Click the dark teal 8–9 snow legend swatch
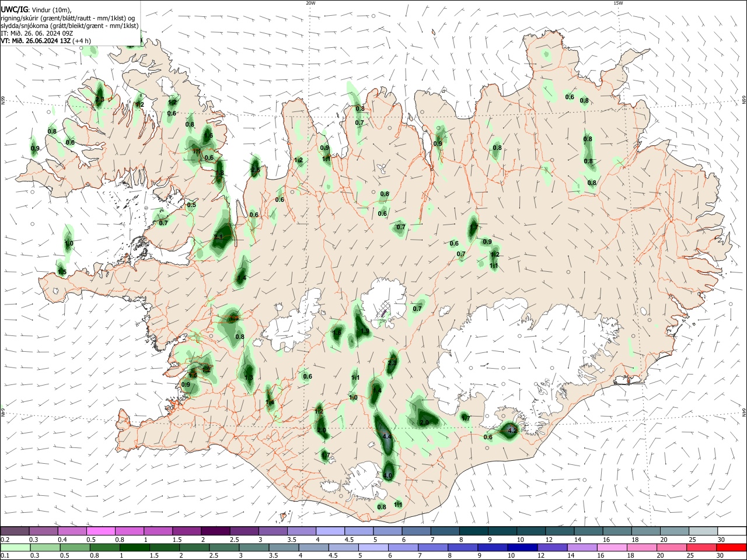Screen dimensions: 747x560 tap(474, 531)
